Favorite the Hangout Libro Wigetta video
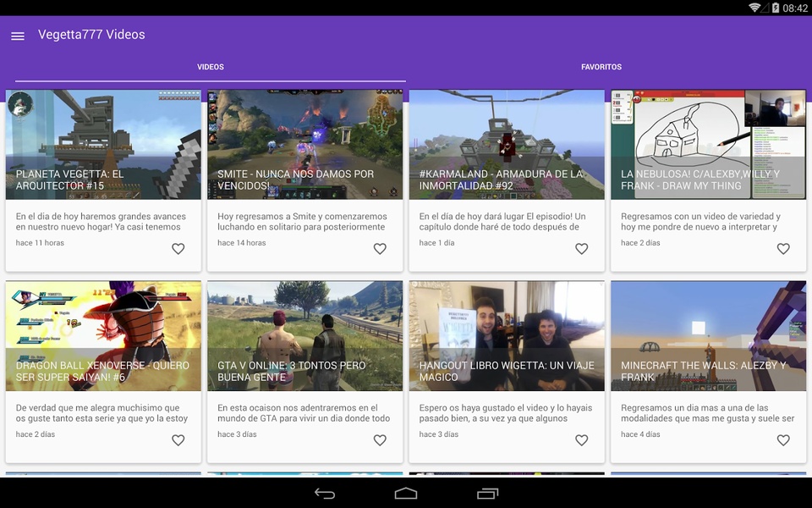Screen dimensions: 812x508 click(x=582, y=440)
